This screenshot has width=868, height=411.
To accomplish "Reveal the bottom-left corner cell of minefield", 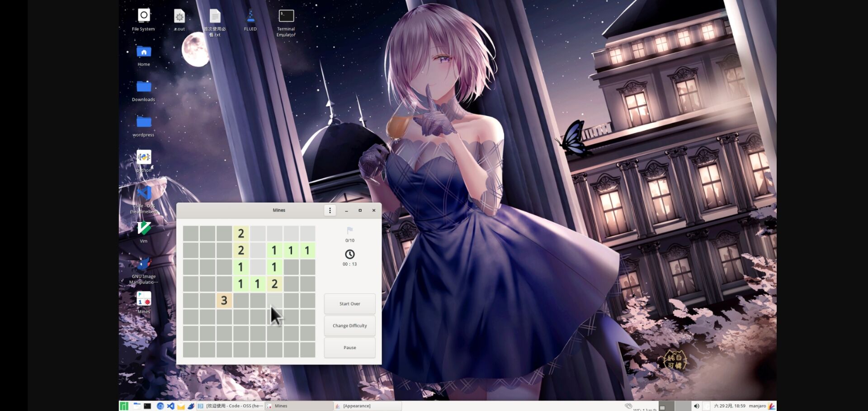I will coord(191,350).
